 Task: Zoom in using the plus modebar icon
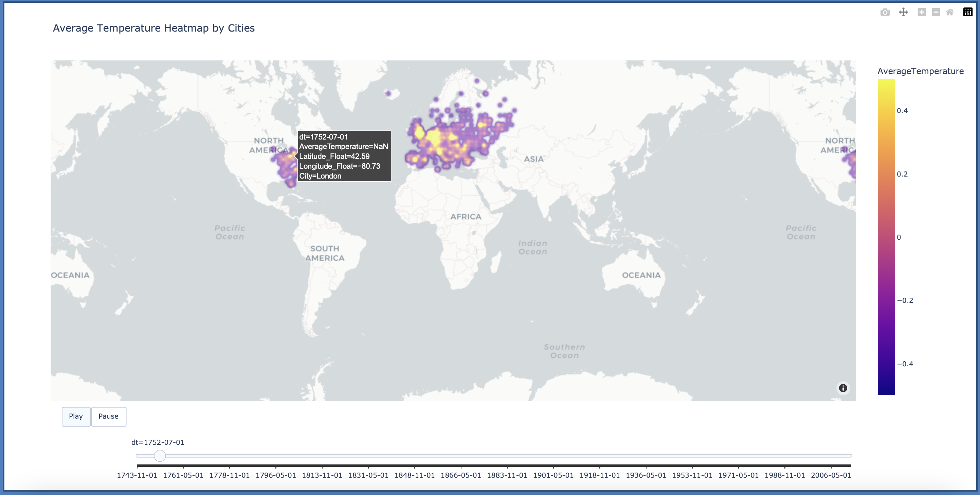(922, 12)
